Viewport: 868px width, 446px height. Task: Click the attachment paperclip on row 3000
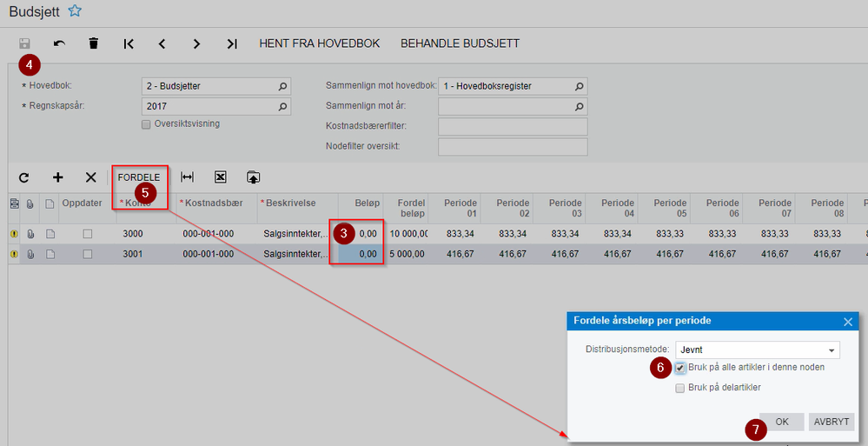click(x=30, y=235)
